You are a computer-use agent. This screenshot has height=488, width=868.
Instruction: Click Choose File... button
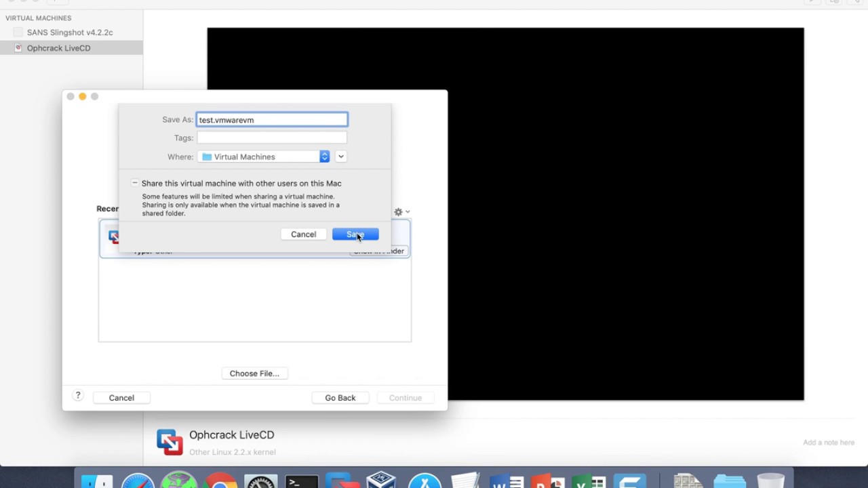254,373
